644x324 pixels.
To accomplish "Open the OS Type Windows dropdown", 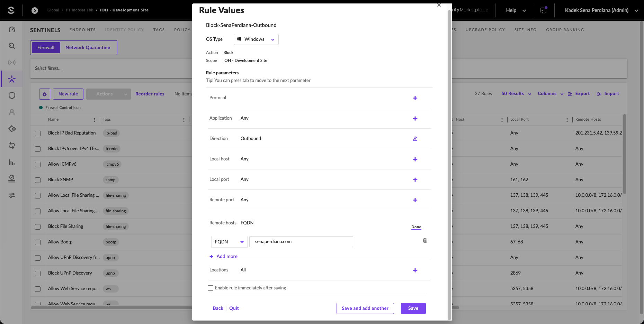I will click(256, 39).
